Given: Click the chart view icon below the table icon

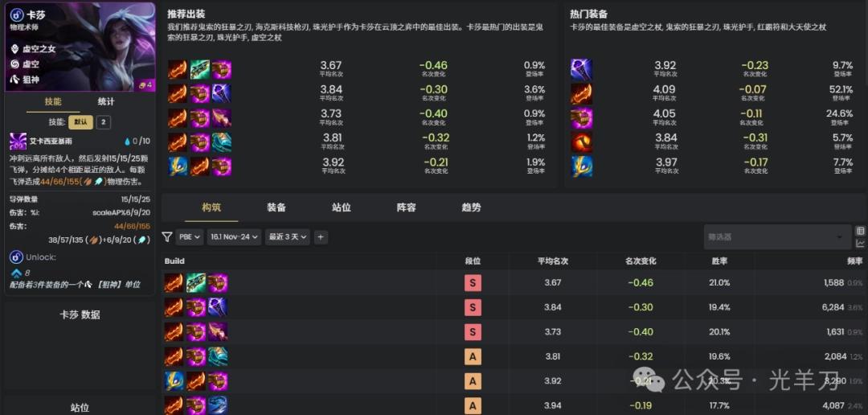Looking at the screenshot, I should coord(860,243).
